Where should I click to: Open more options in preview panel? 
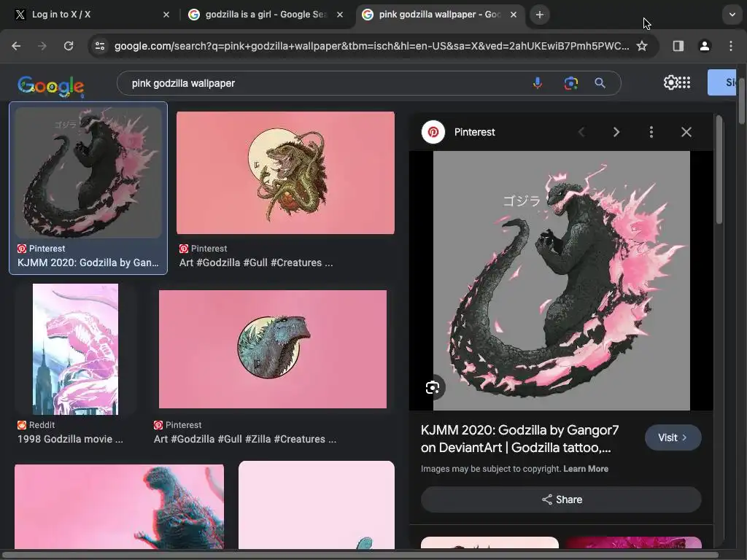[651, 132]
